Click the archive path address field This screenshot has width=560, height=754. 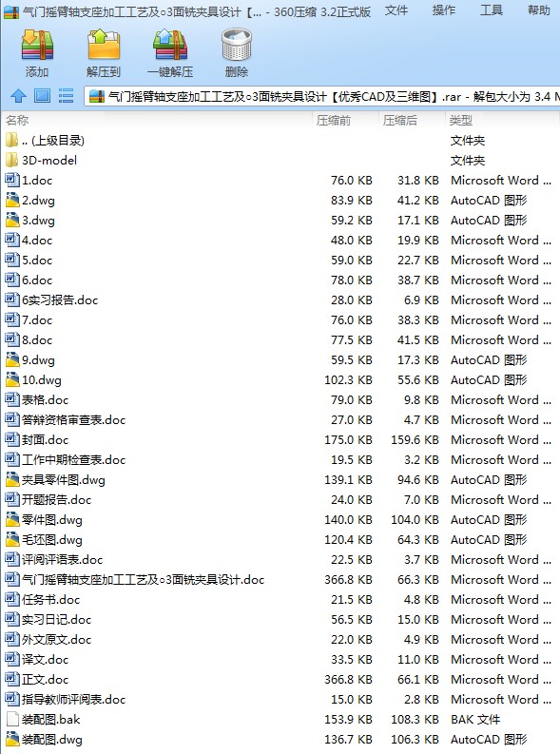(322, 97)
